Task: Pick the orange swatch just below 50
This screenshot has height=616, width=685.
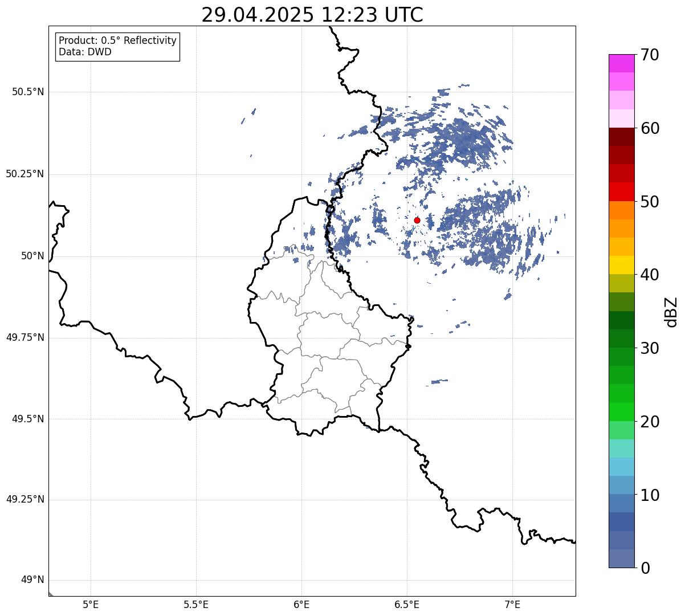Action: pos(621,210)
